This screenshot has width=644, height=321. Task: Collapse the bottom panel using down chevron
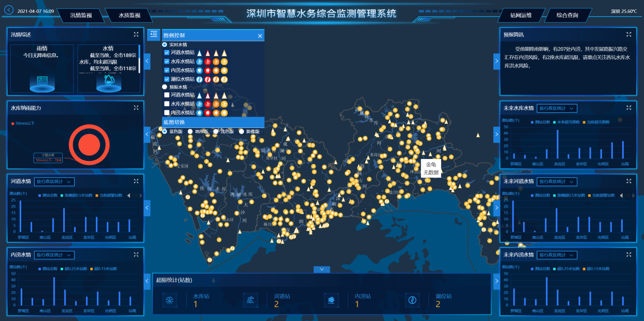322,269
